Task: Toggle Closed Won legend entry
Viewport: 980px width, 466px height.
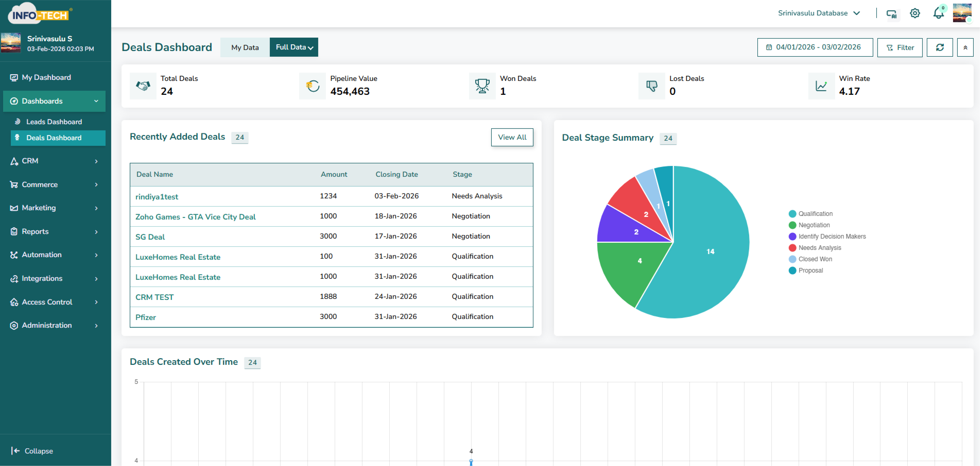Action: (815, 259)
